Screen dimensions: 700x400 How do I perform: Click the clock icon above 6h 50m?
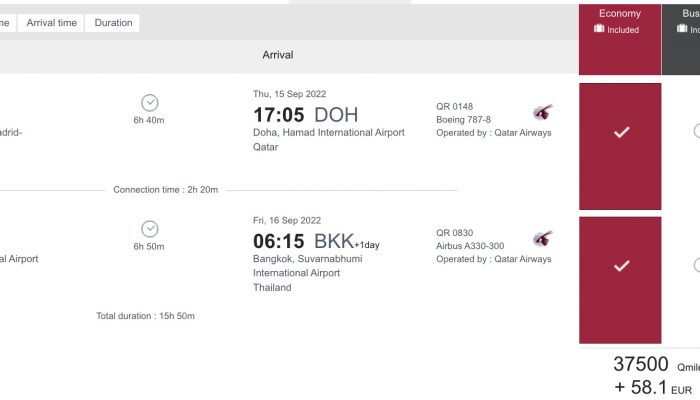coord(150,229)
